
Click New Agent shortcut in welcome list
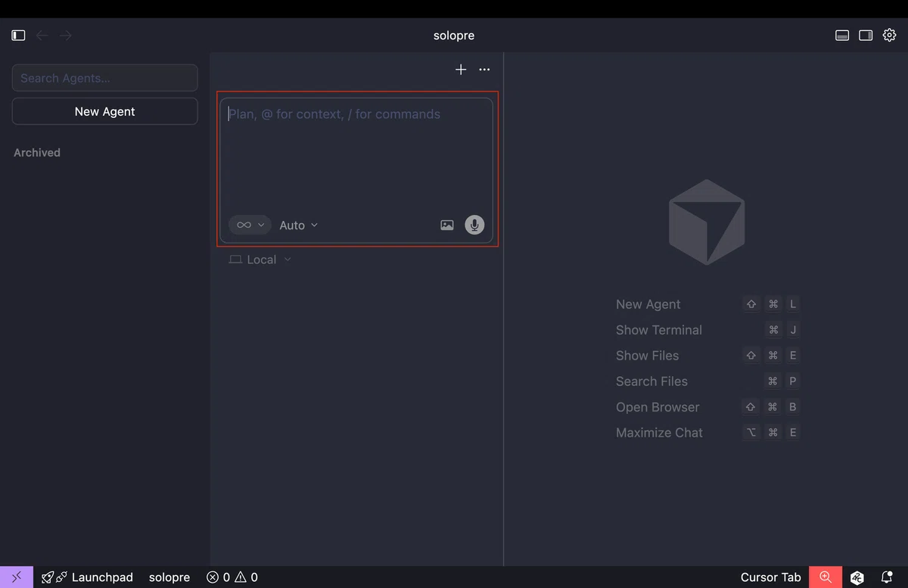click(x=648, y=304)
